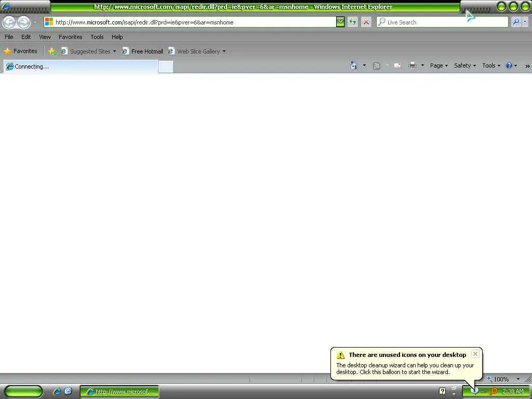The width and height of the screenshot is (532, 399).
Task: Open the Edit menu
Action: [26, 37]
